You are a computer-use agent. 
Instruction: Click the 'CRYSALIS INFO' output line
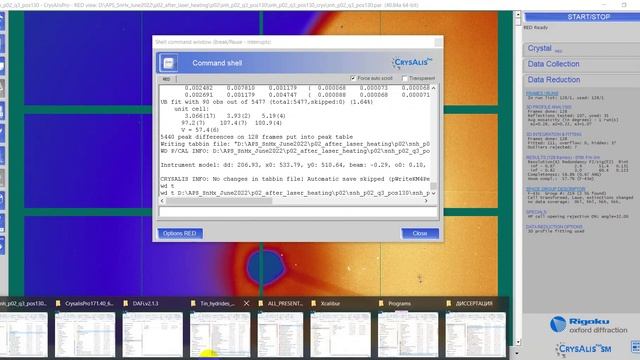click(294, 179)
